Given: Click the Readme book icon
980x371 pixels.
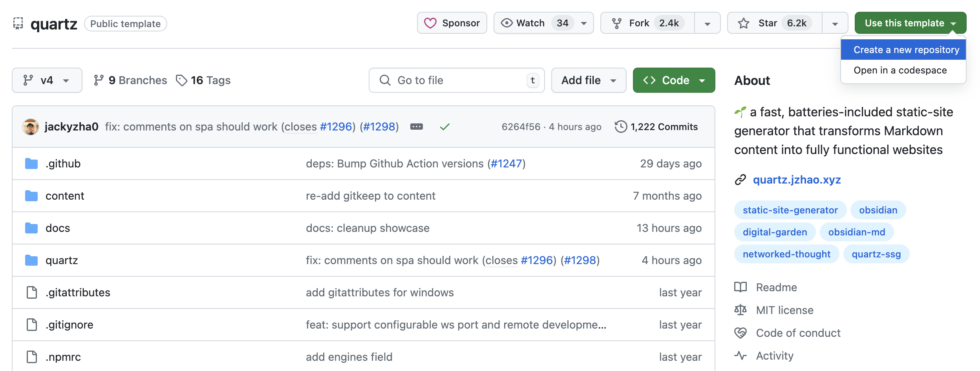Looking at the screenshot, I should click(x=740, y=287).
